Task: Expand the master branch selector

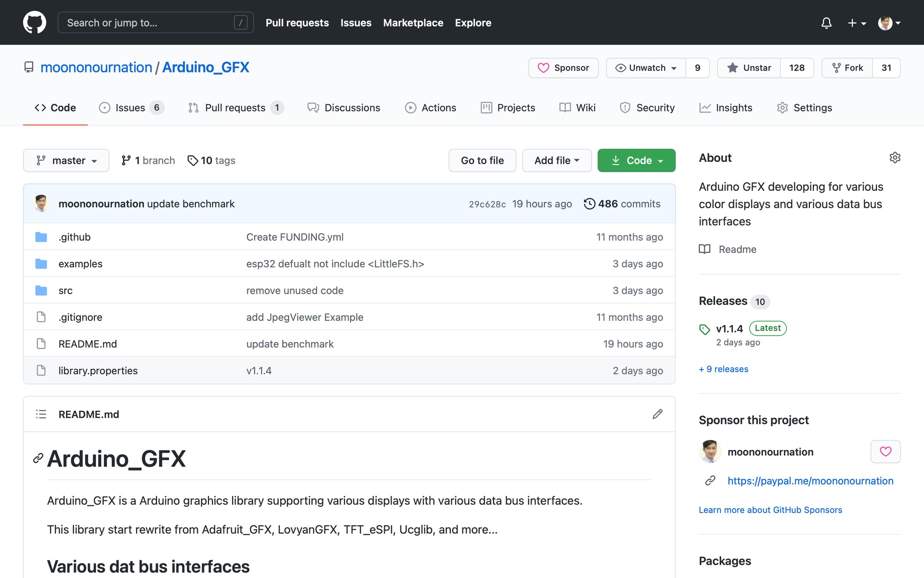Action: pyautogui.click(x=66, y=160)
